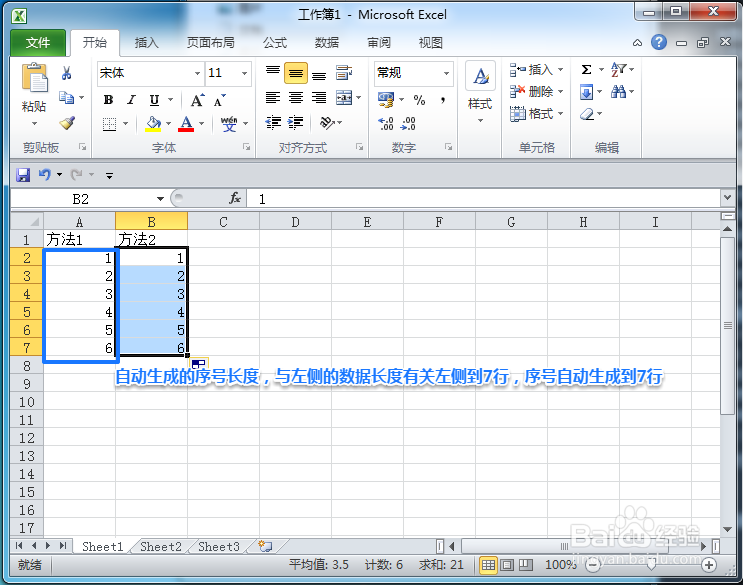Image resolution: width=743 pixels, height=585 pixels.
Task: Click the accounting number format icon
Action: [x=386, y=99]
